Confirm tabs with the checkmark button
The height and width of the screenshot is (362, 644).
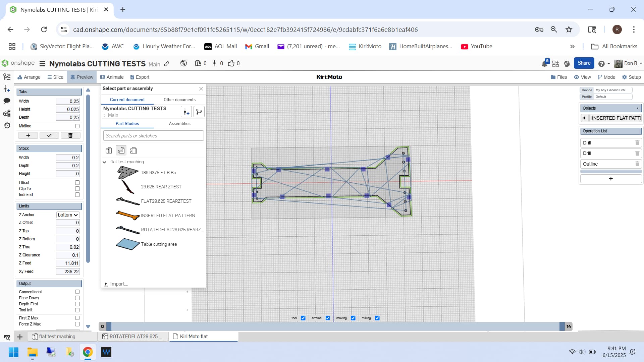[x=49, y=135]
